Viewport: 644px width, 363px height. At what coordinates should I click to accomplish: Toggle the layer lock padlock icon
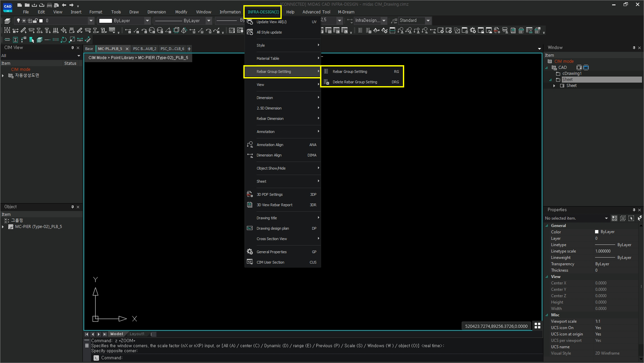coord(35,21)
